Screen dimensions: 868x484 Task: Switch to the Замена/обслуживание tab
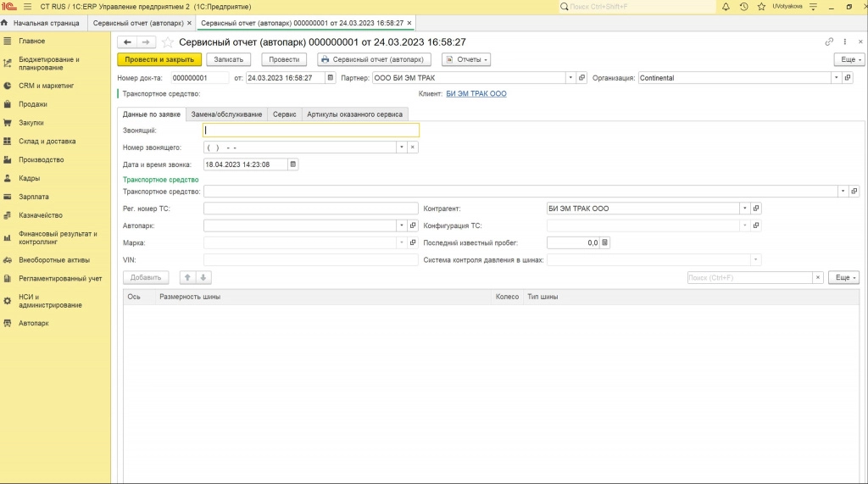(226, 114)
